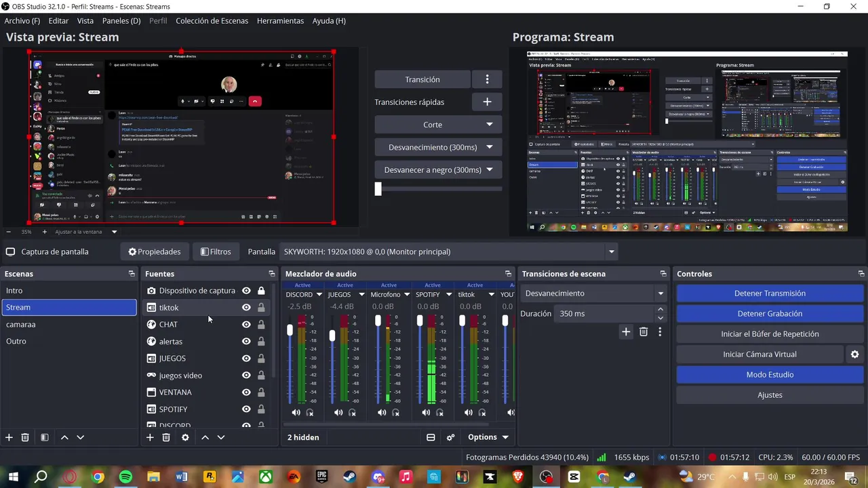Pop out the Escenas dock panel
The height and width of the screenshot is (488, 868).
pos(132,274)
